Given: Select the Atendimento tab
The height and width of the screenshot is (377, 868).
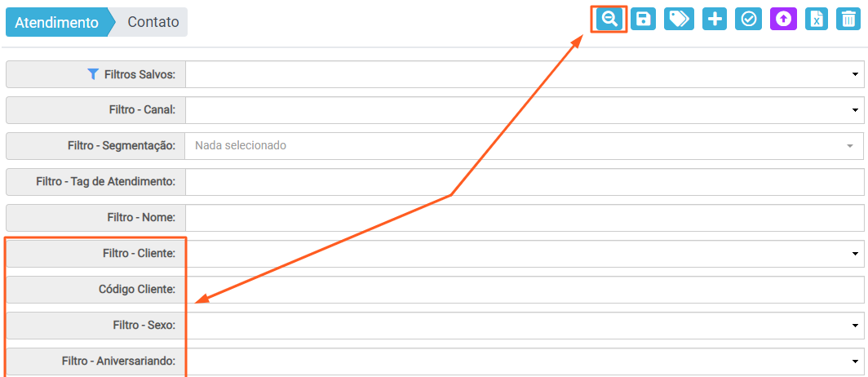Looking at the screenshot, I should [56, 23].
